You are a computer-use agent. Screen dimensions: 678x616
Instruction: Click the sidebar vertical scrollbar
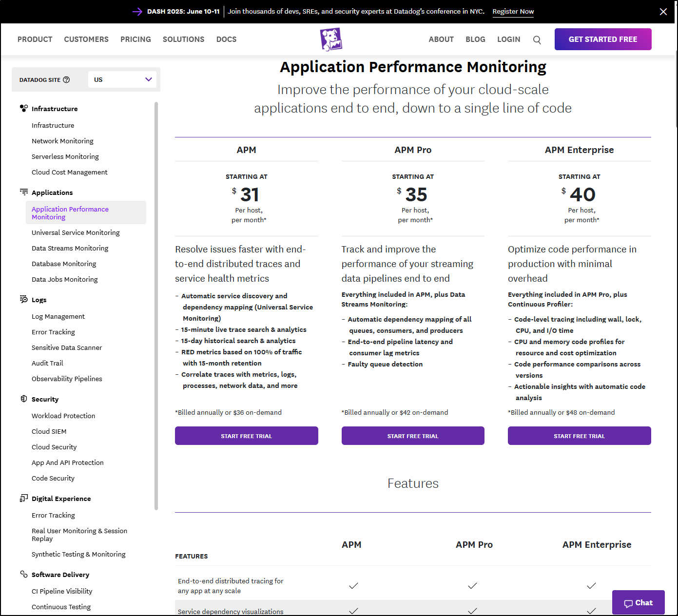156,306
